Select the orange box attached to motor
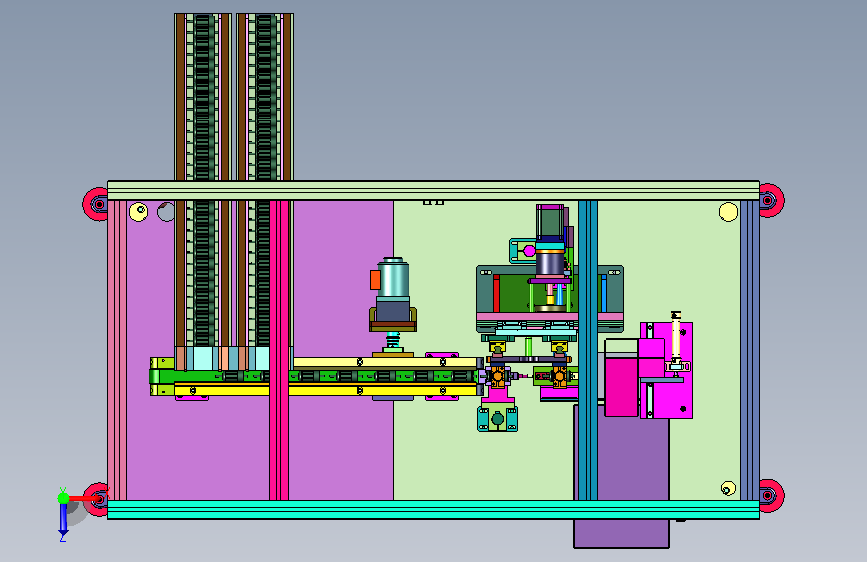The image size is (867, 562). 375,280
